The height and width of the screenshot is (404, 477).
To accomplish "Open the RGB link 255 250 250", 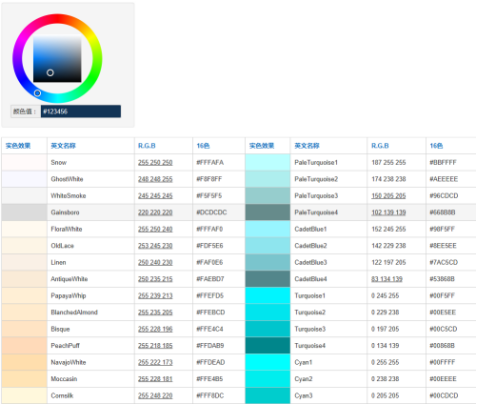I will 155,163.
